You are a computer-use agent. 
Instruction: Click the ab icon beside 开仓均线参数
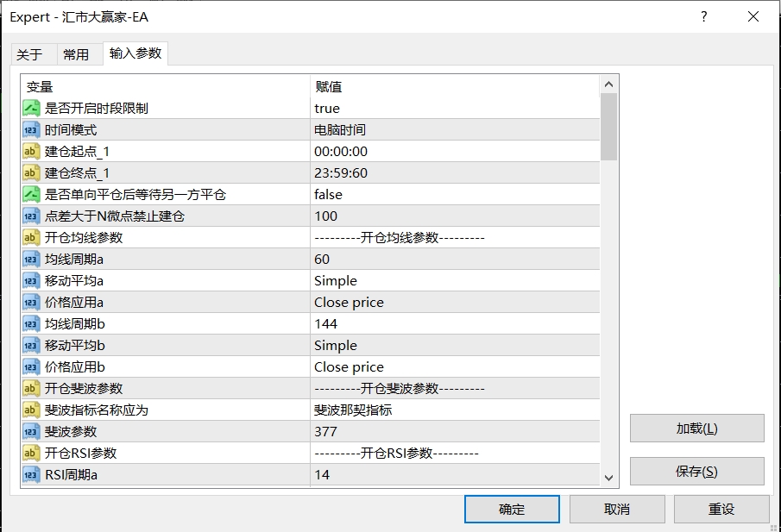tap(28, 237)
